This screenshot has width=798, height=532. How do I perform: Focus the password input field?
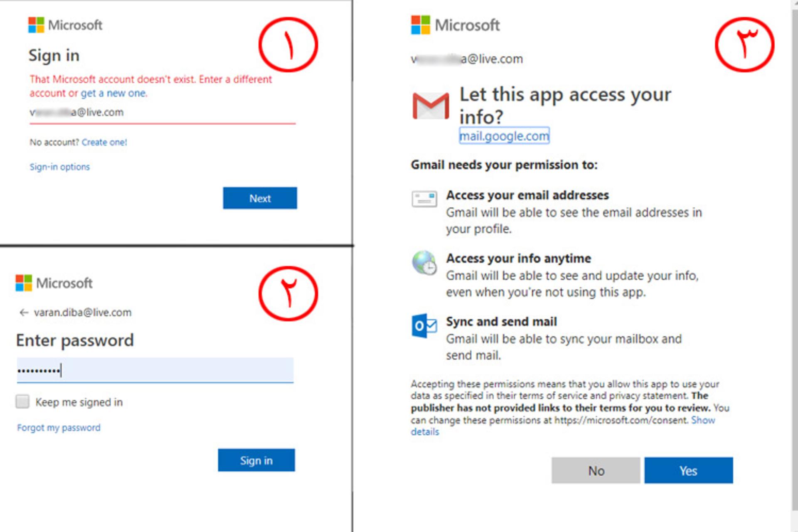155,370
